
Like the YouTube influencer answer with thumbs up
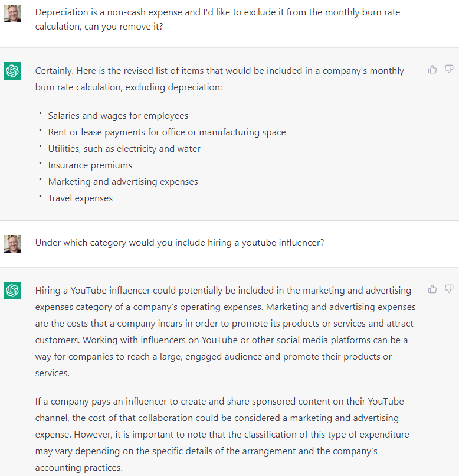click(x=432, y=289)
